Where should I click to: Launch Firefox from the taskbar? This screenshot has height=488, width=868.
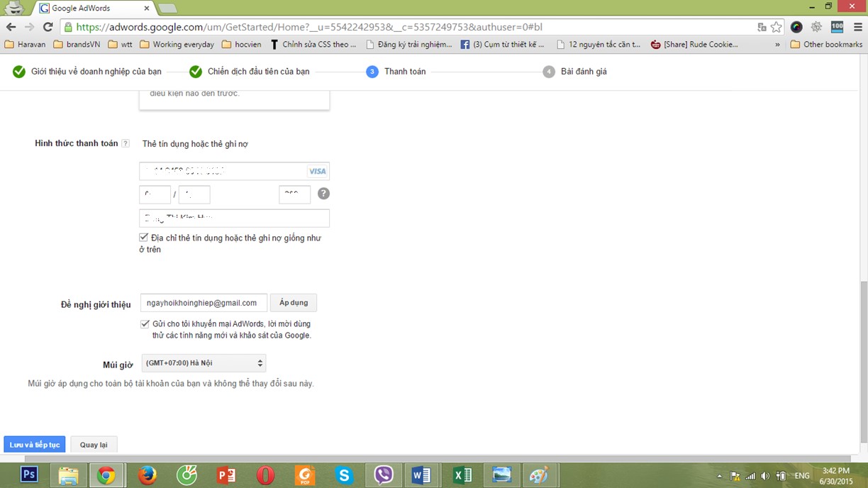point(148,475)
